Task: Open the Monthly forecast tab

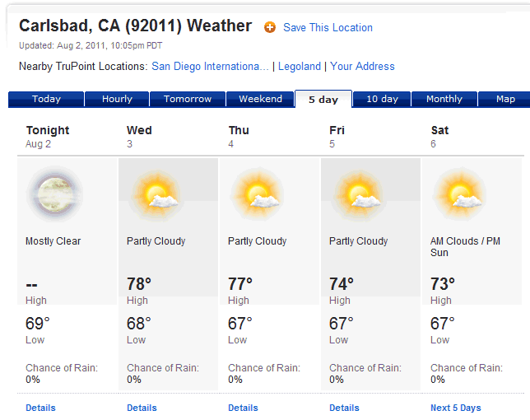Action: click(444, 99)
